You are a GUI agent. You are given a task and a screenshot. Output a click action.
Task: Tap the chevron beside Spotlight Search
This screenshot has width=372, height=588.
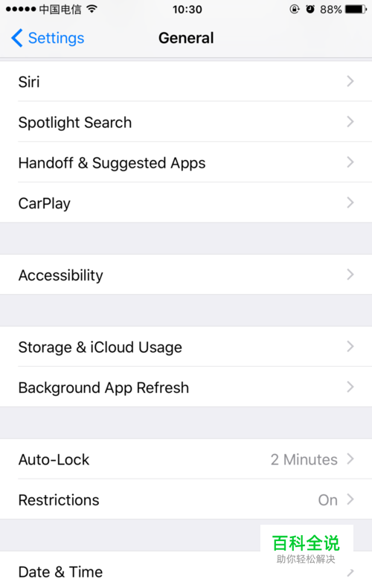(x=350, y=121)
